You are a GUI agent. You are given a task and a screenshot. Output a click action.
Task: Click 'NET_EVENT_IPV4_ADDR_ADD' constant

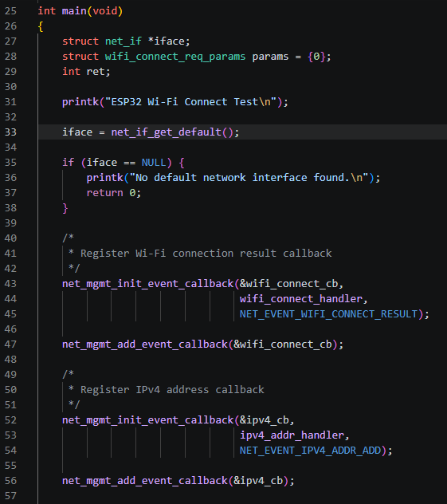click(310, 450)
